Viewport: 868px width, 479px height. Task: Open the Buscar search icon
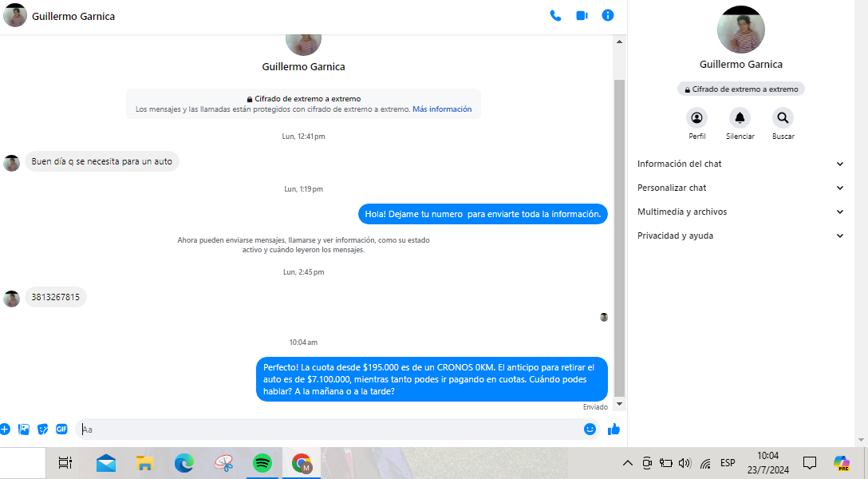pyautogui.click(x=783, y=118)
